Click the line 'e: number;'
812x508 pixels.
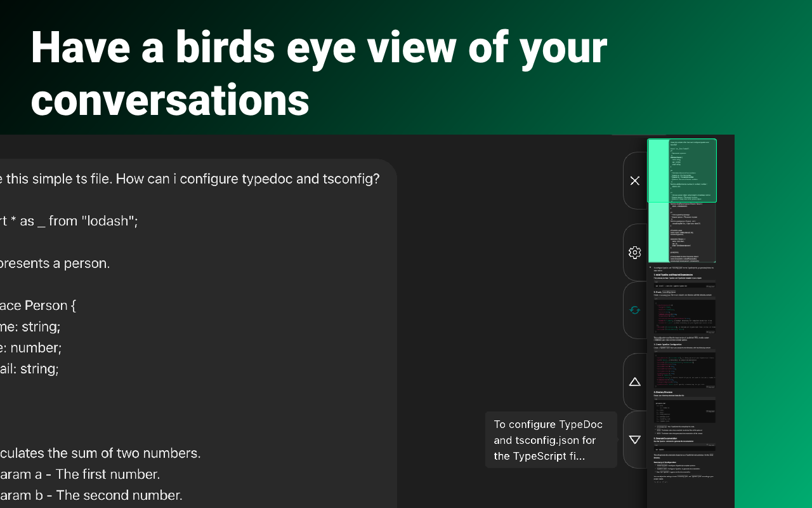31,348
